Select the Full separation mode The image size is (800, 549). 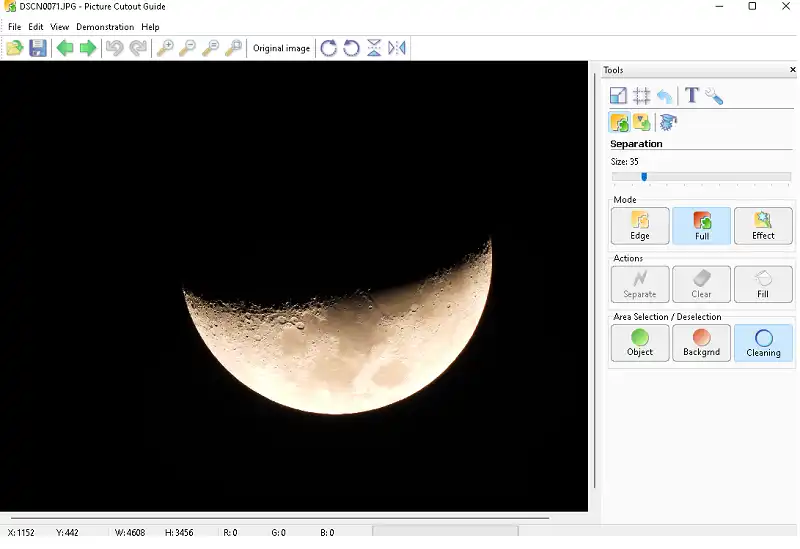702,226
